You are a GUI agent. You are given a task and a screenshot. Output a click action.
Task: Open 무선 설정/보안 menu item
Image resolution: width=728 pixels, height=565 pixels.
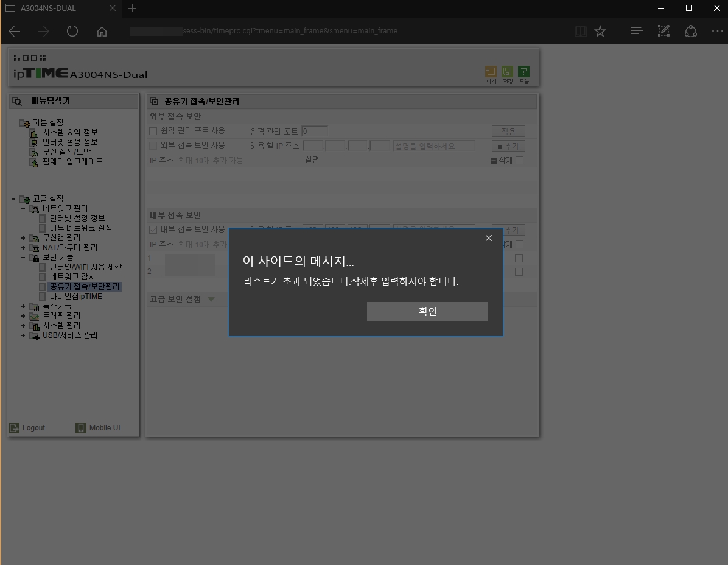[x=67, y=152]
